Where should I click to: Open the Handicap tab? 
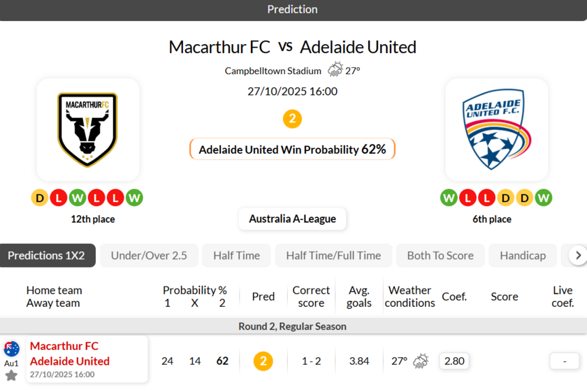[523, 256]
